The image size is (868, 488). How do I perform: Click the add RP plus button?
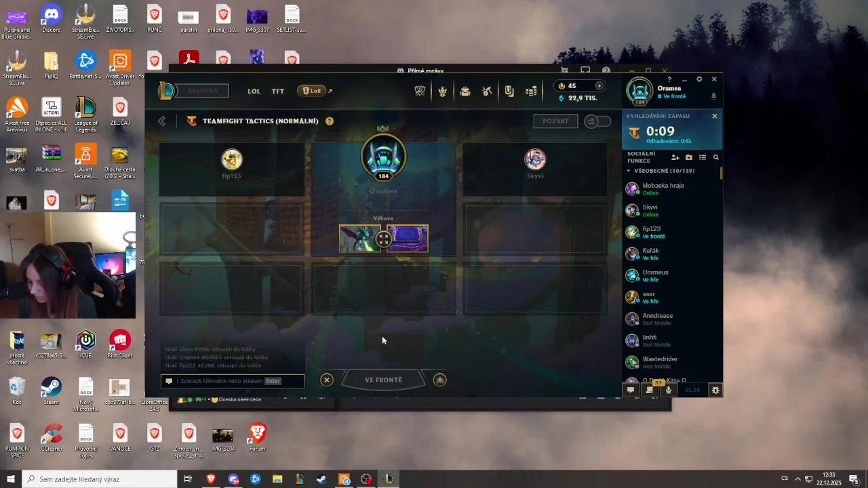(599, 86)
